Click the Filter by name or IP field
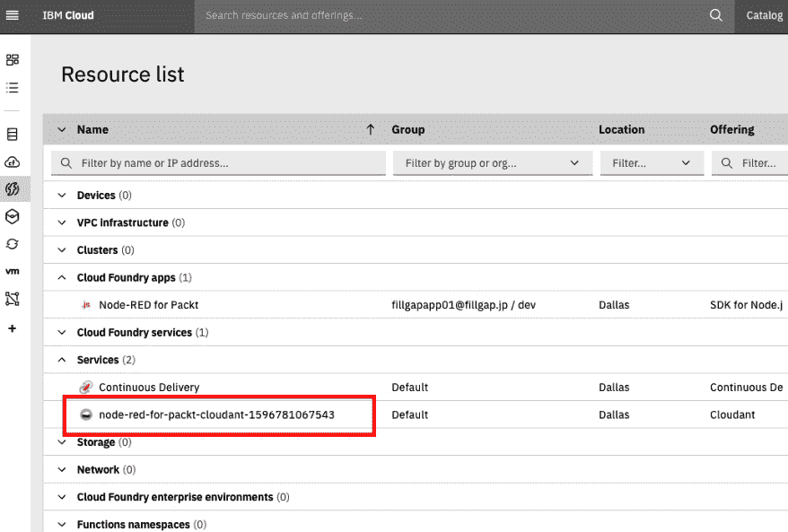Viewport: 788px width, 532px height. tap(219, 163)
